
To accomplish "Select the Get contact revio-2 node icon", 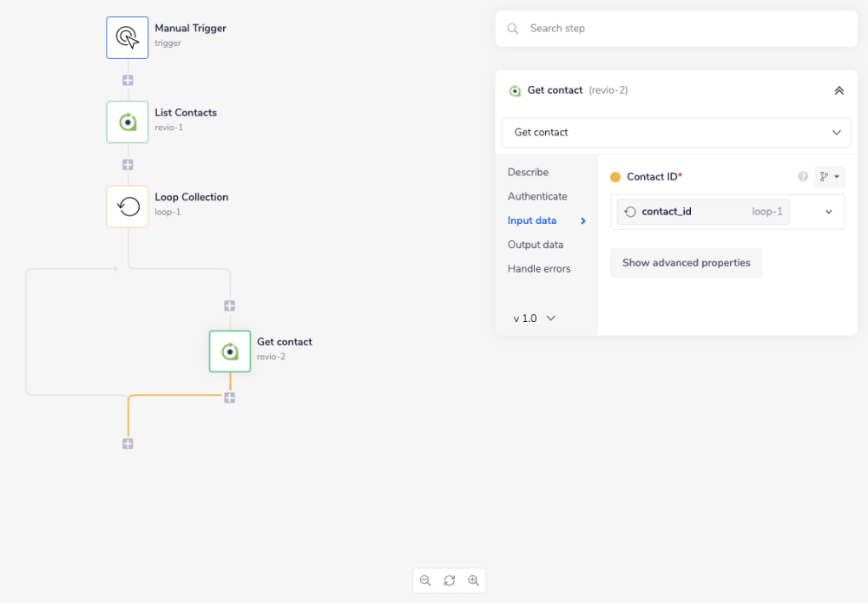I will [230, 351].
